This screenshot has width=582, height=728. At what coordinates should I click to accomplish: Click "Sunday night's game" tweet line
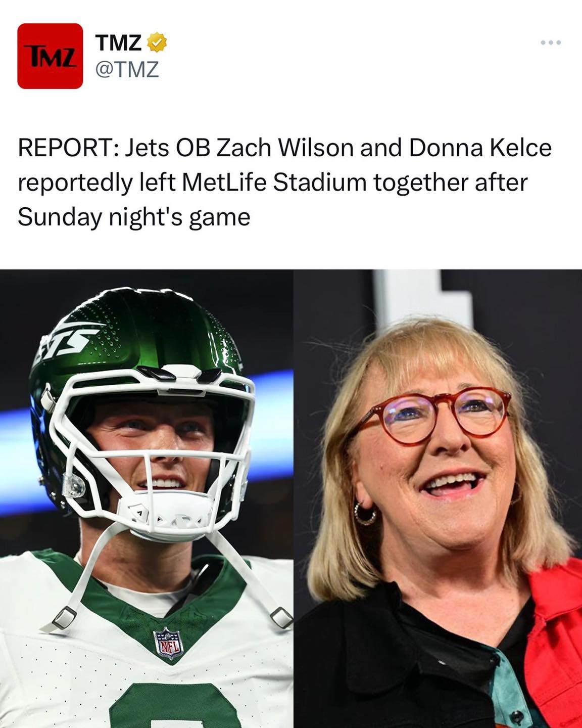coord(134,217)
